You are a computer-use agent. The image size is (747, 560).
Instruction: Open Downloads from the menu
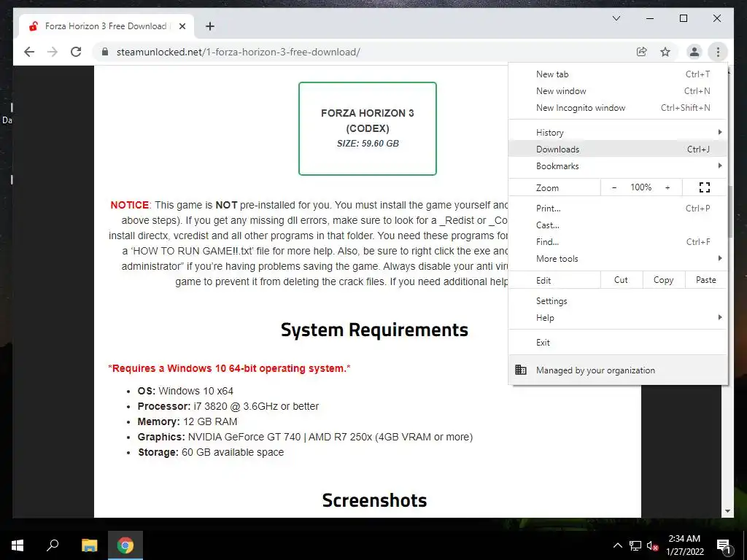coord(618,149)
